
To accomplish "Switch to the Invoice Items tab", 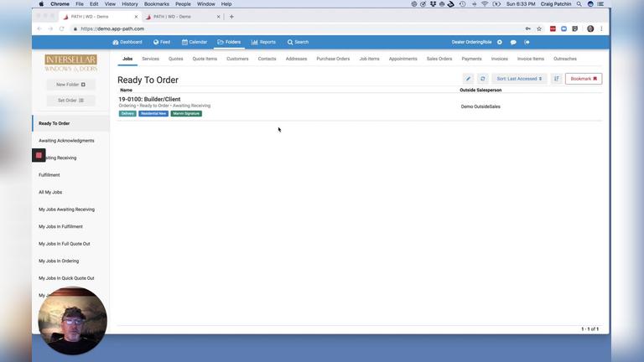I will pyautogui.click(x=531, y=59).
